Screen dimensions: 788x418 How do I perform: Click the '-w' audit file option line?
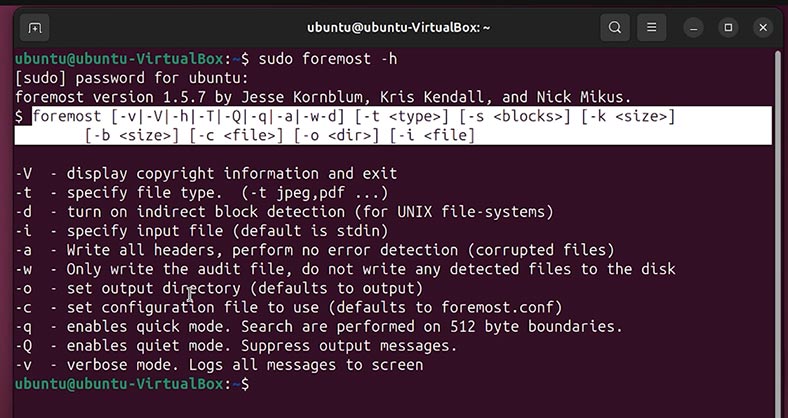(345, 269)
